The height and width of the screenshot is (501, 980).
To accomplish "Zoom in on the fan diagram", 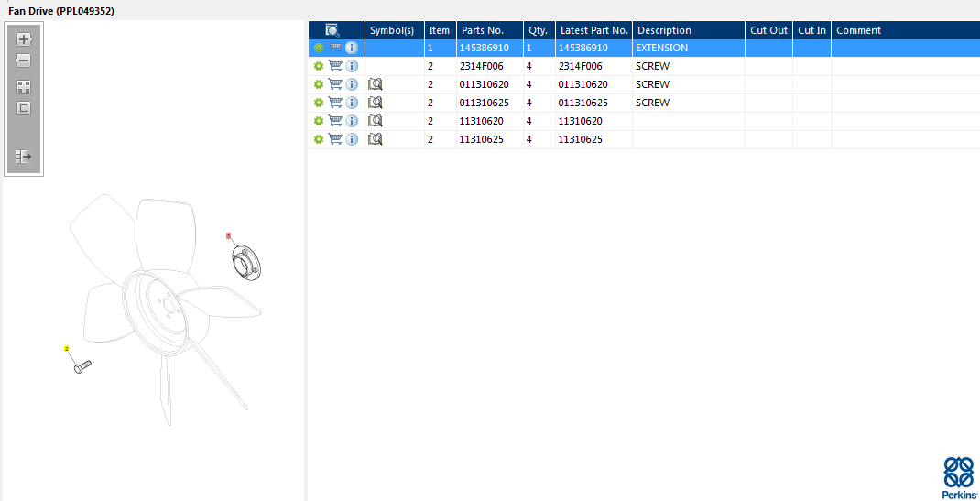I will [24, 39].
